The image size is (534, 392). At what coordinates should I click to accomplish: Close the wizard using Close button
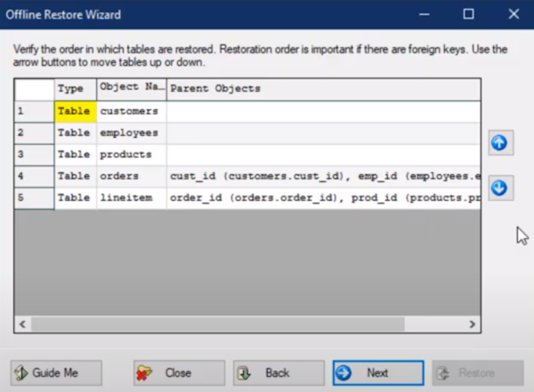click(179, 373)
